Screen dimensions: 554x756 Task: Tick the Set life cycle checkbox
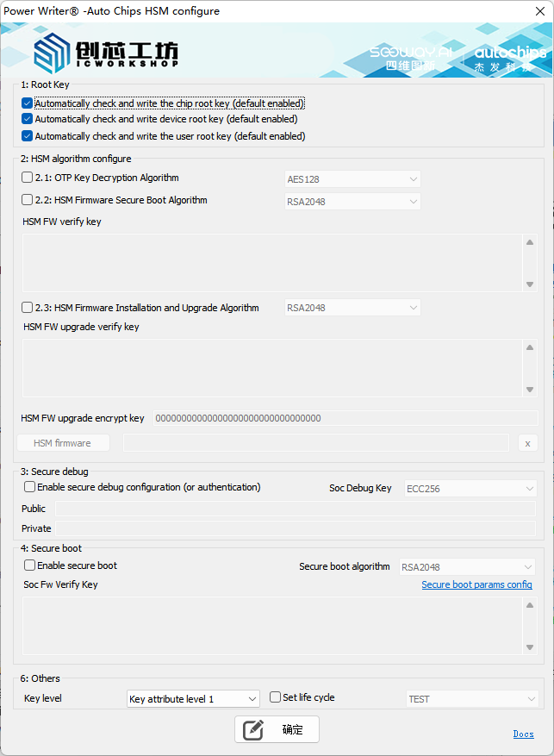(x=276, y=697)
